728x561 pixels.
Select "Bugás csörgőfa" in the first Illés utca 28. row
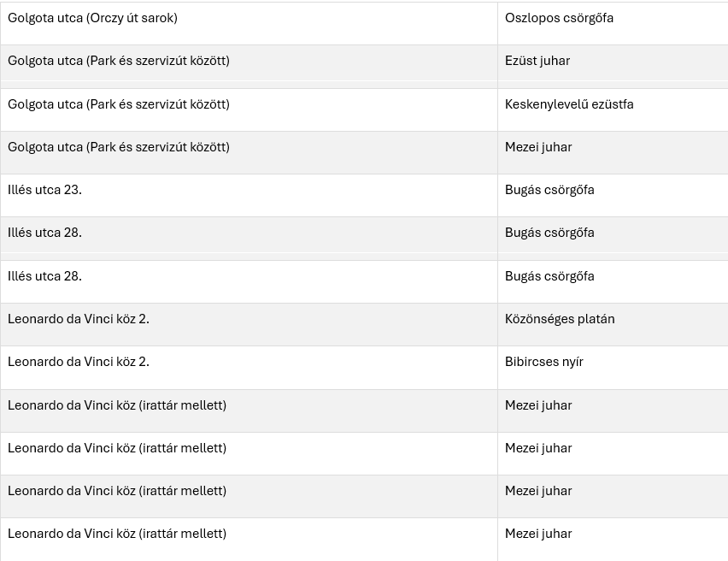[549, 233]
